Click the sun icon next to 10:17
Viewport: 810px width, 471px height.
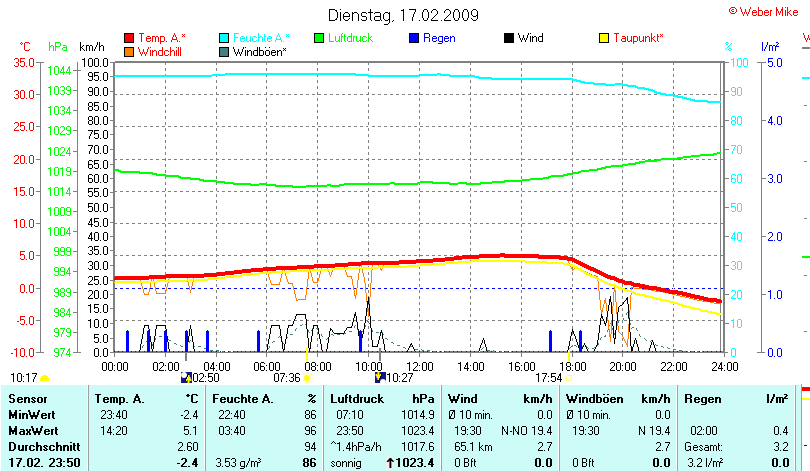click(x=44, y=378)
